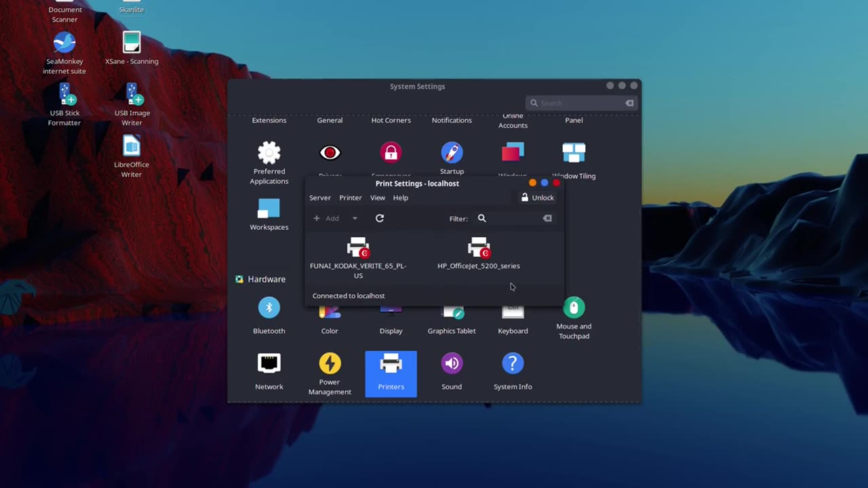Clear the printer Filter field
The width and height of the screenshot is (868, 488).
(x=547, y=218)
